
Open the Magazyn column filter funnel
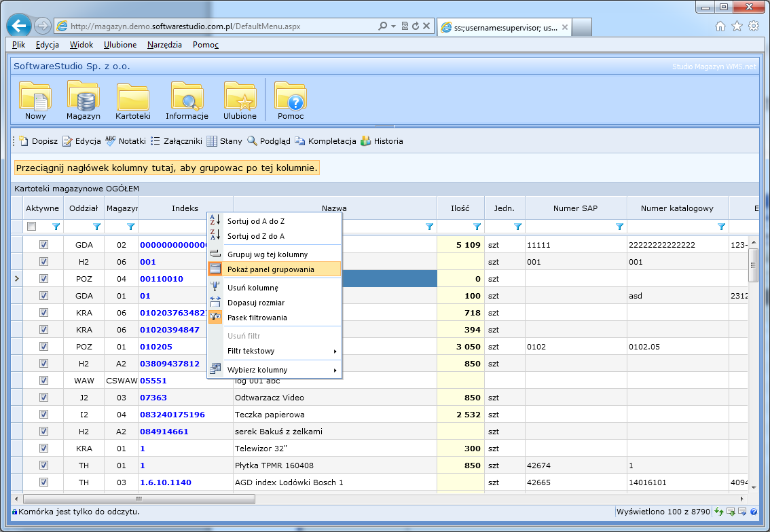tap(130, 226)
